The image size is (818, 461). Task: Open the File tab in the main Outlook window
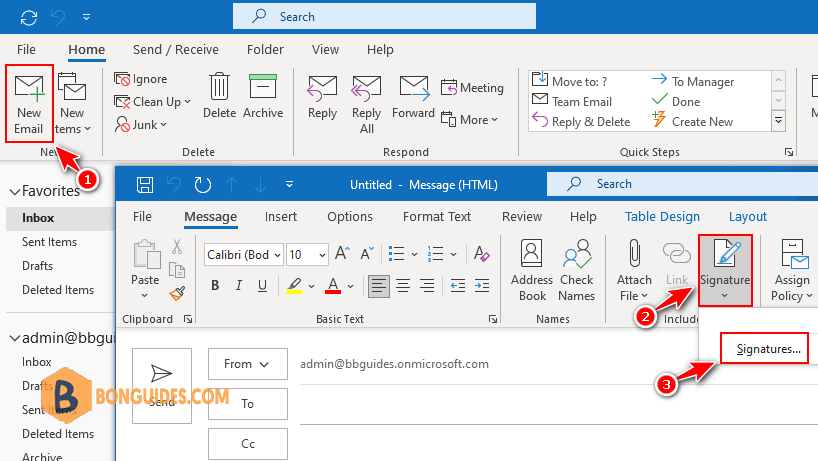pos(26,50)
